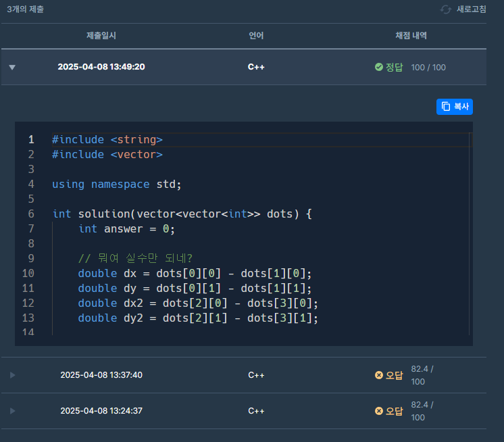Click the using namespace std; line

pyautogui.click(x=117, y=185)
